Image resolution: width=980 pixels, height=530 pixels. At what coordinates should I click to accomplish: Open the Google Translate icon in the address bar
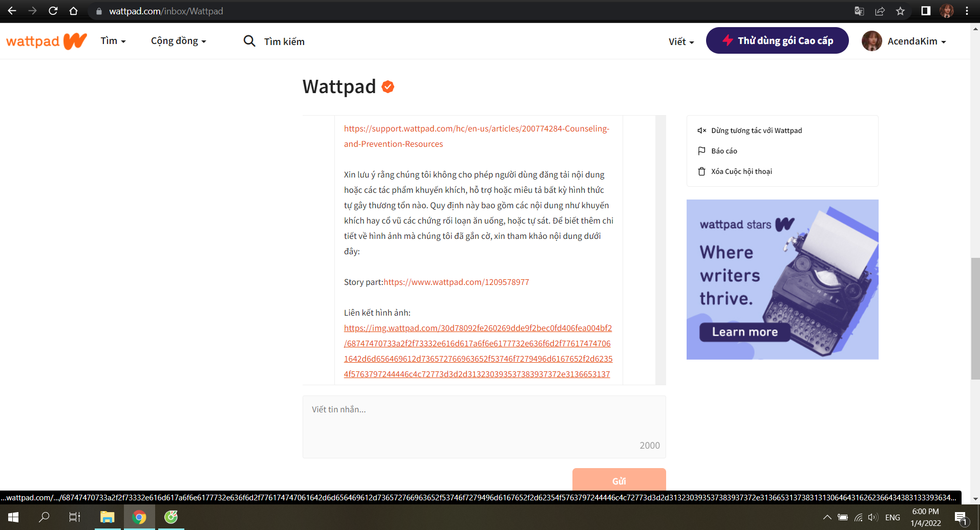point(859,11)
